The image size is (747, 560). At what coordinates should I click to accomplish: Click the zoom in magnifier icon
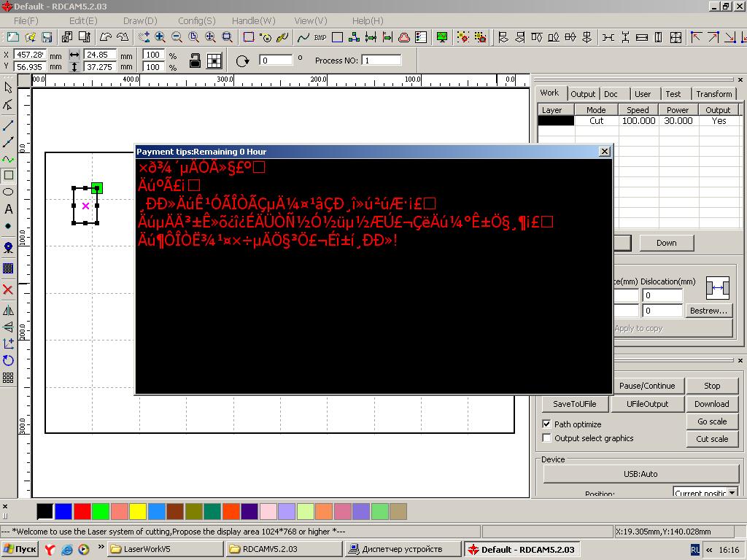(160, 37)
